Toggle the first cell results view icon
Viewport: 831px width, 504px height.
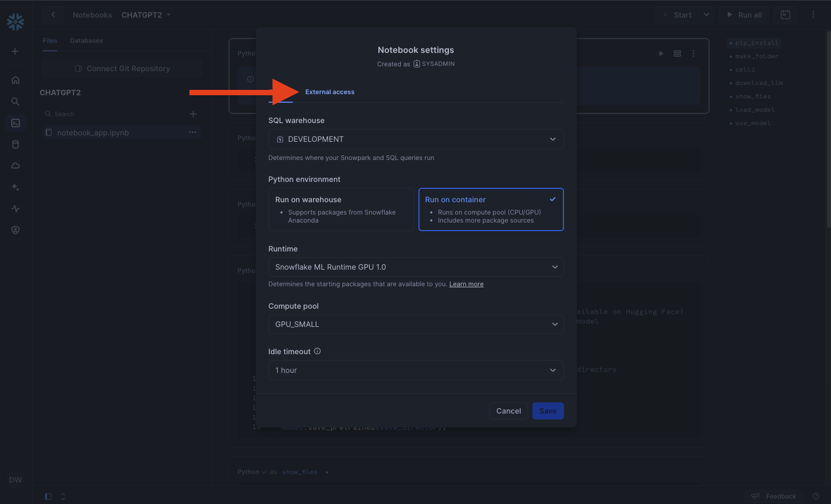point(677,54)
